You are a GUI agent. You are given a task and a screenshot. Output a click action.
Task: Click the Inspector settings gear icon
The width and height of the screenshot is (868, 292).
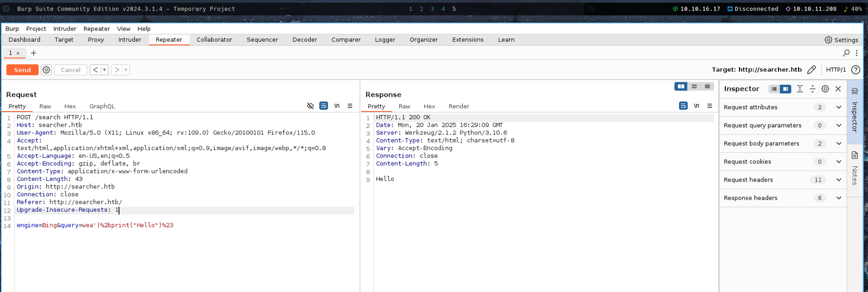pos(825,89)
